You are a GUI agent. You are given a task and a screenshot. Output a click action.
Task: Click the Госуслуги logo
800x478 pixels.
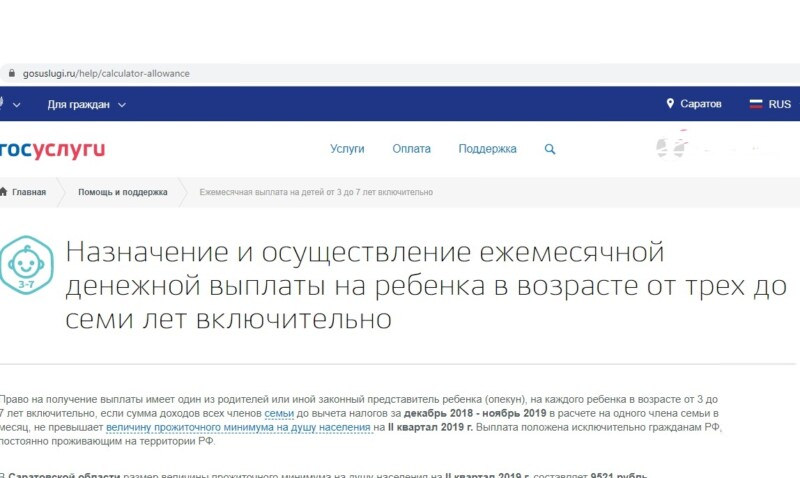[x=52, y=149]
